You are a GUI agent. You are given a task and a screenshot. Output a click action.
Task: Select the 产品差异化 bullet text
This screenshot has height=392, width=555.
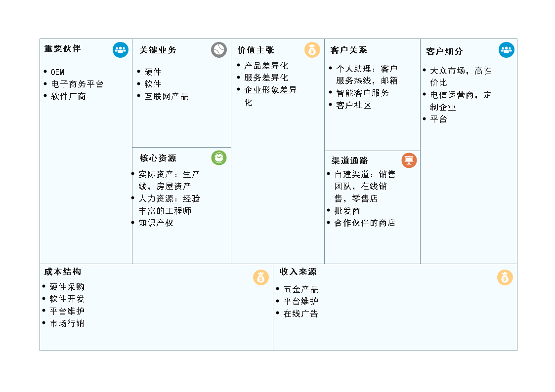266,66
